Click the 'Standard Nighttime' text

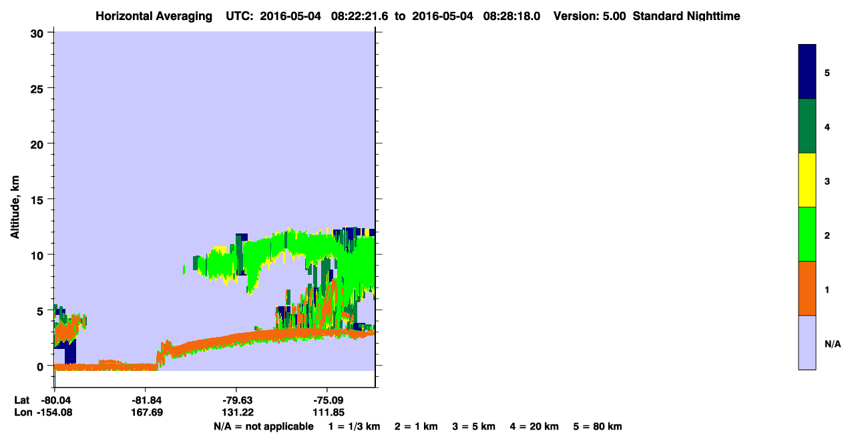click(686, 16)
